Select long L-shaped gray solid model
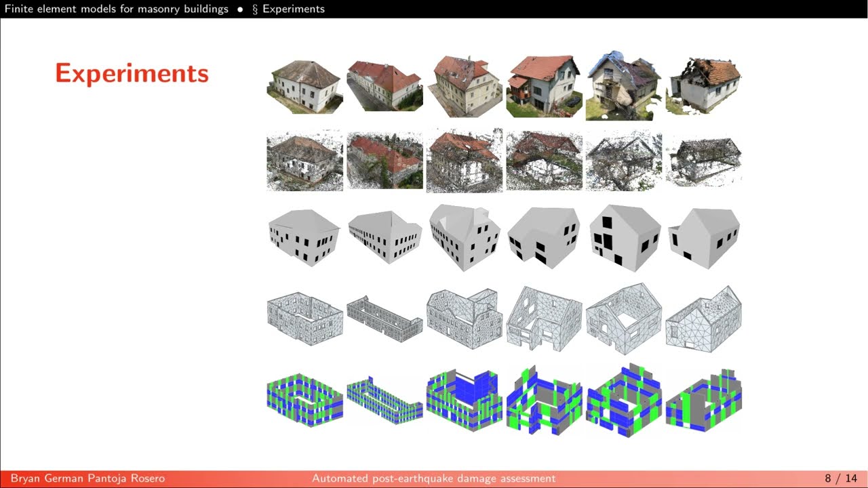 pos(384,237)
